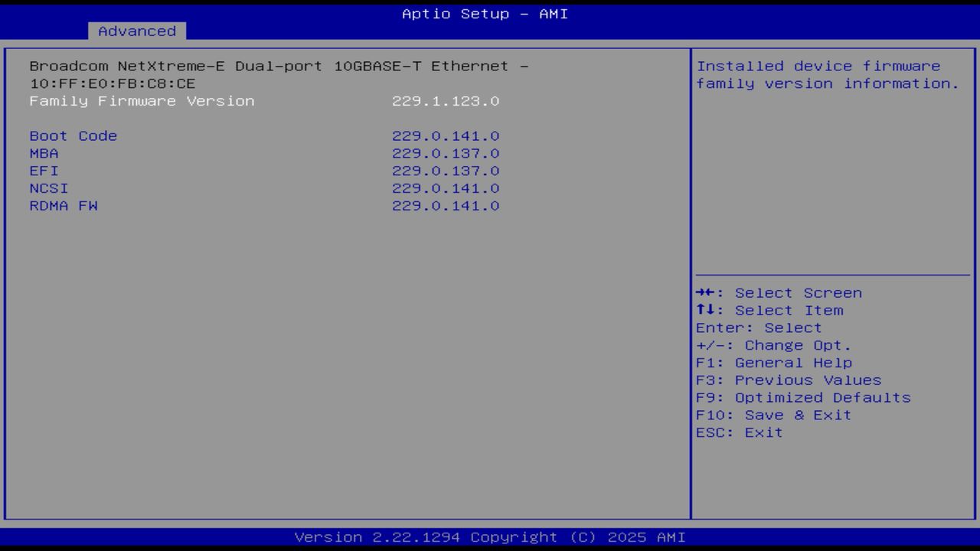Click the F10: Save & Exit hint

(x=773, y=415)
